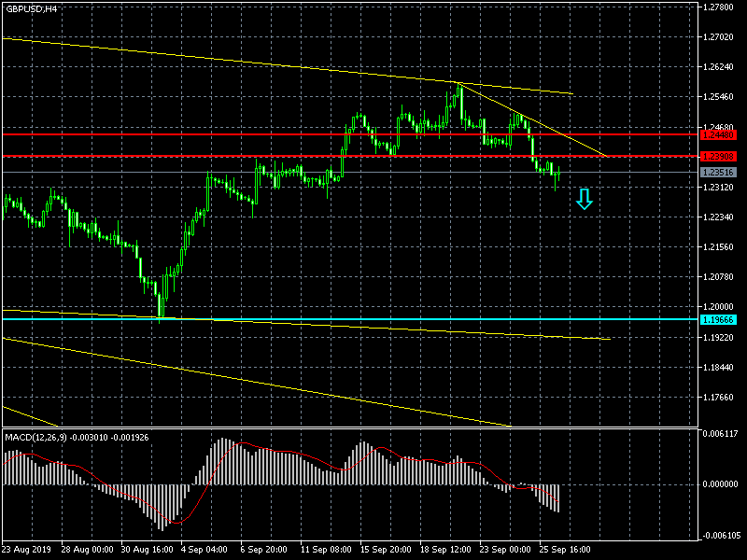Viewport: 747px width, 560px height.
Task: Click the gray current price 1.23516 label
Action: click(718, 173)
